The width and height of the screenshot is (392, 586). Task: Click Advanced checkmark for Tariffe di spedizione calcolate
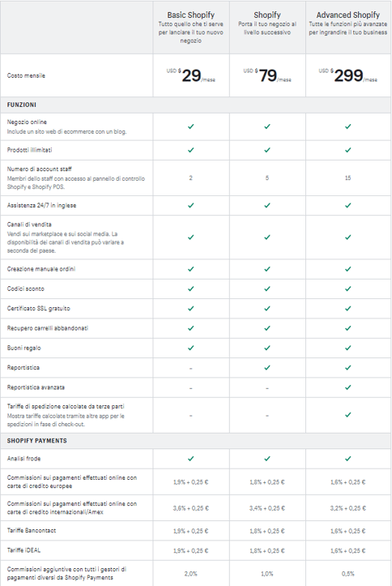coord(348,414)
